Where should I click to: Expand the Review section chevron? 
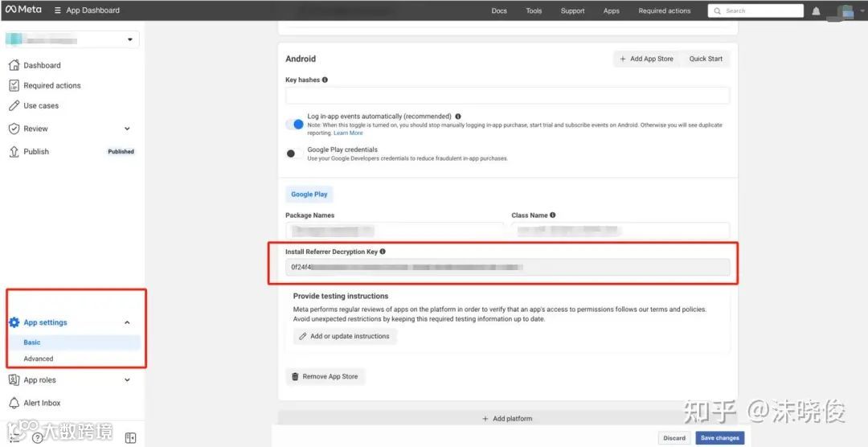(127, 129)
